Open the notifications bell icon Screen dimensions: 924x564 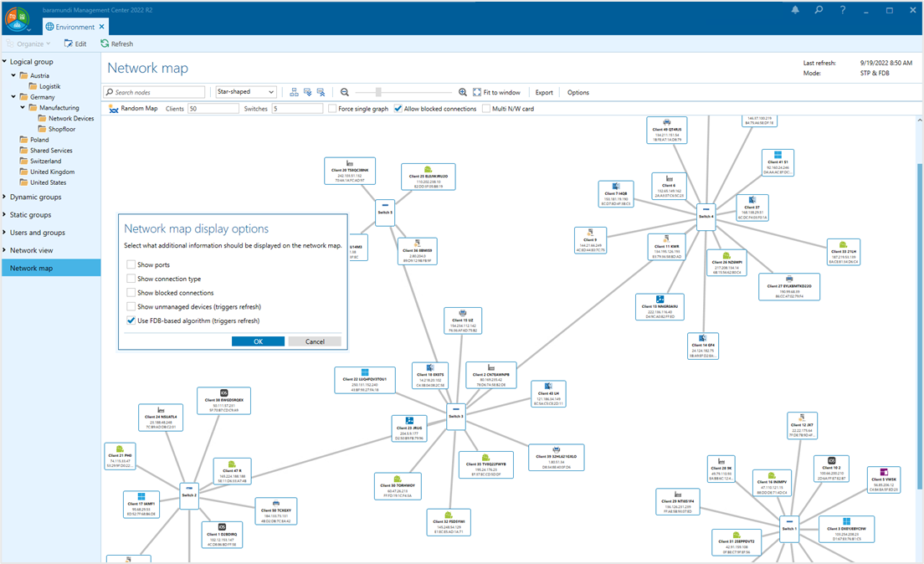(796, 10)
